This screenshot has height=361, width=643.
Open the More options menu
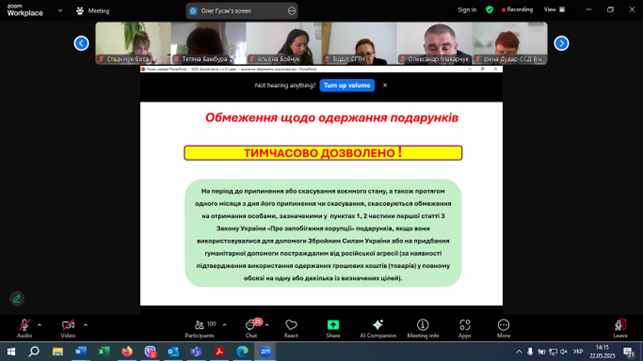click(503, 329)
